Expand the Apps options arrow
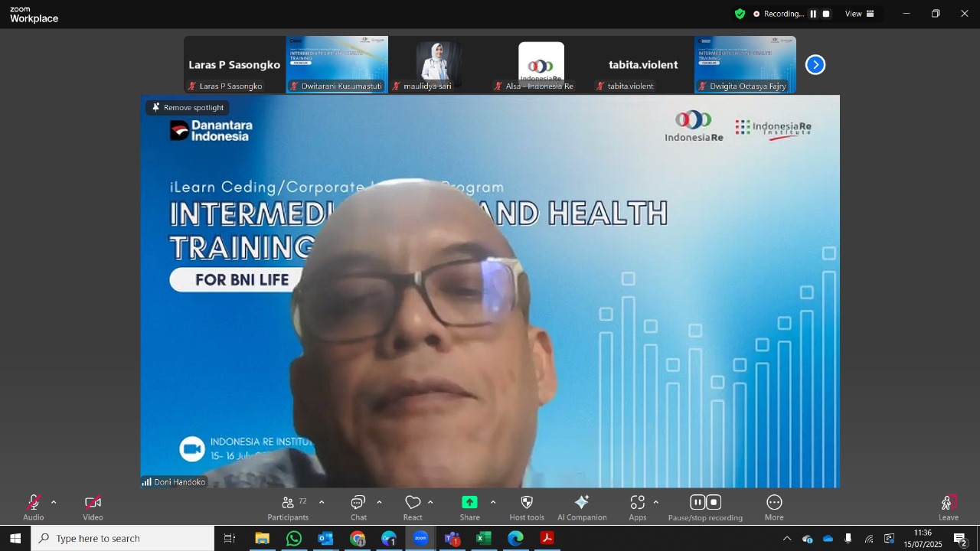The height and width of the screenshot is (551, 980). [656, 503]
